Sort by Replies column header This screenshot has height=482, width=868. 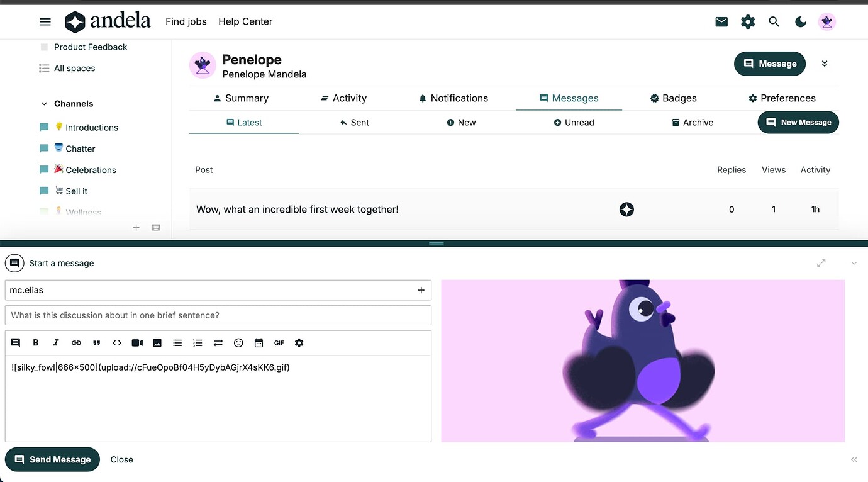click(732, 170)
